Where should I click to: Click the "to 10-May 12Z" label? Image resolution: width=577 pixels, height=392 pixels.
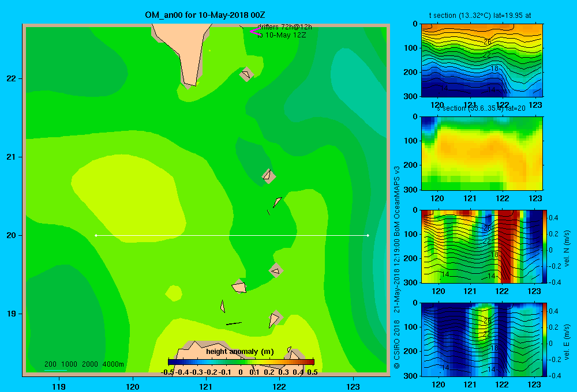click(282, 35)
